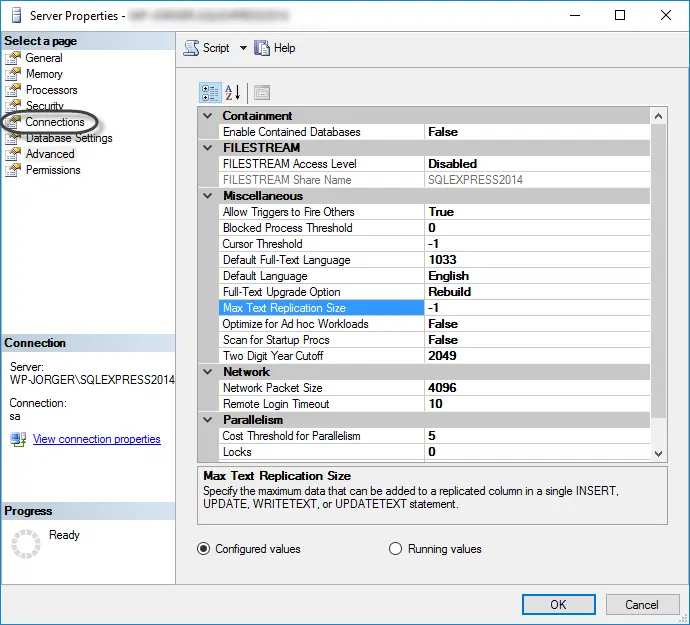This screenshot has height=625, width=690.
Task: Collapse the Network section
Action: click(208, 372)
